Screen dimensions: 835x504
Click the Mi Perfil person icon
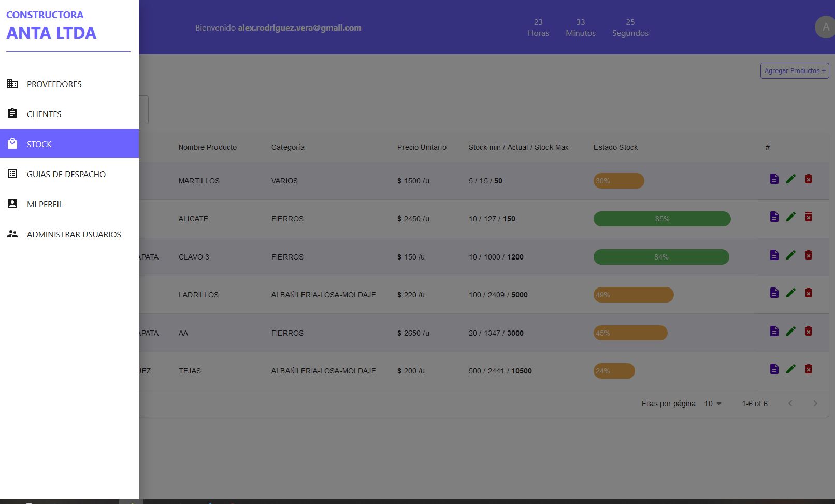click(x=12, y=204)
